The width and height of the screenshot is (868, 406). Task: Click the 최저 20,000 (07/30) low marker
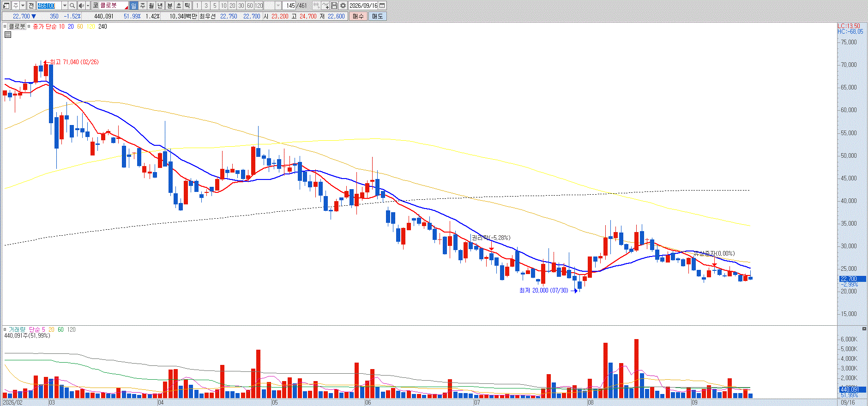pyautogui.click(x=548, y=290)
